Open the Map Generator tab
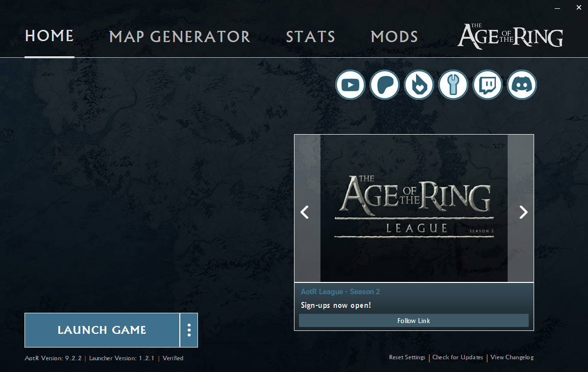The image size is (588, 372). tap(180, 37)
